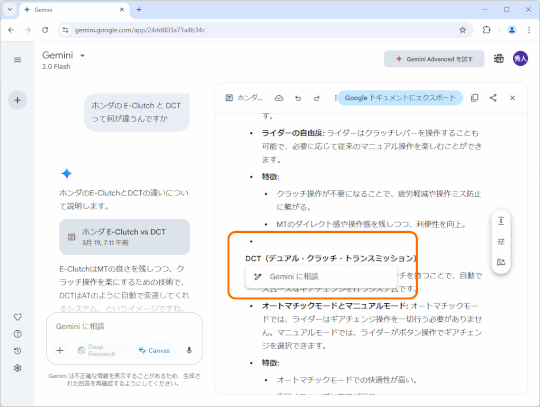Open the settings gear in sidebar

pos(18,368)
